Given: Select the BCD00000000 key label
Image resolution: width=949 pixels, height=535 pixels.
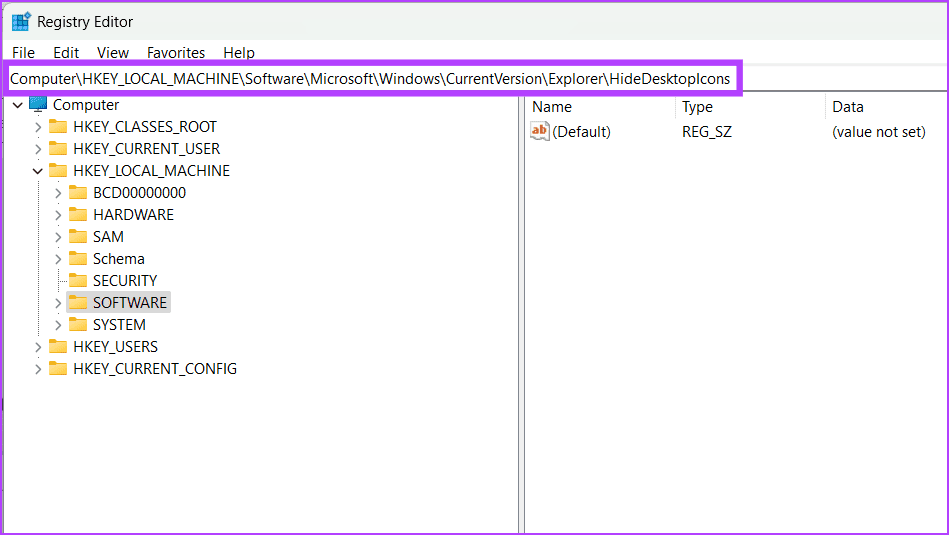Looking at the screenshot, I should coord(139,192).
